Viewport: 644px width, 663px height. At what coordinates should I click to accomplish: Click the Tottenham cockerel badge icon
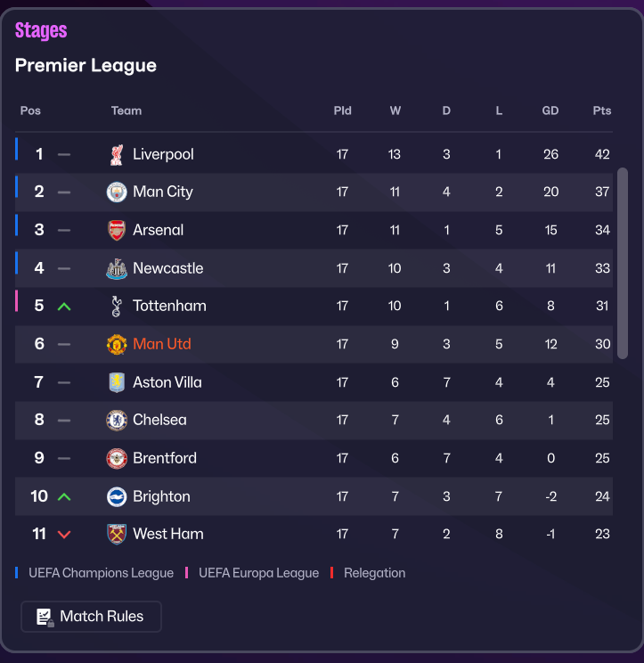point(117,306)
